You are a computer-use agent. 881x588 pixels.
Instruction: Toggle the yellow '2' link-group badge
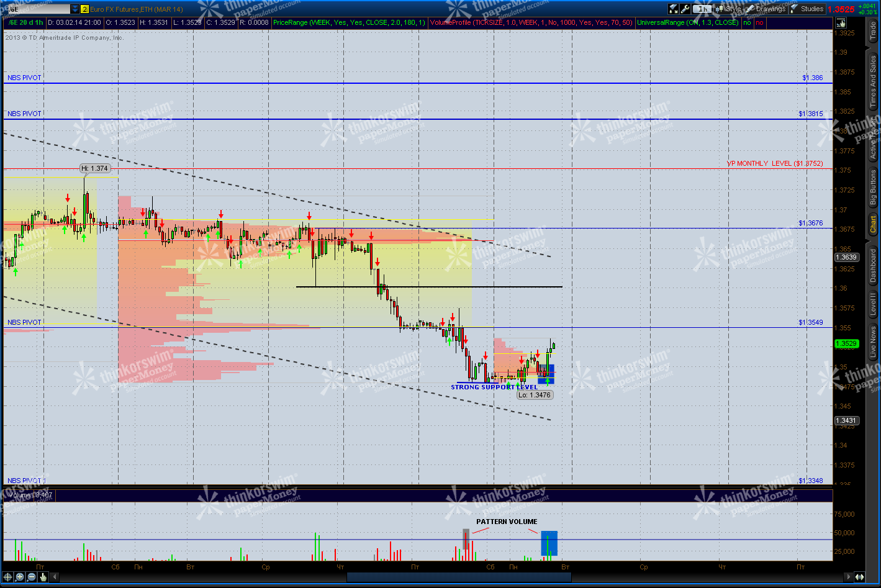pyautogui.click(x=84, y=9)
